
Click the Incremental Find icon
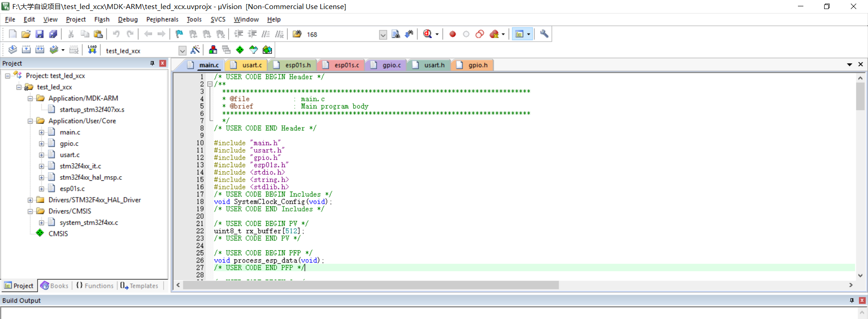point(409,34)
